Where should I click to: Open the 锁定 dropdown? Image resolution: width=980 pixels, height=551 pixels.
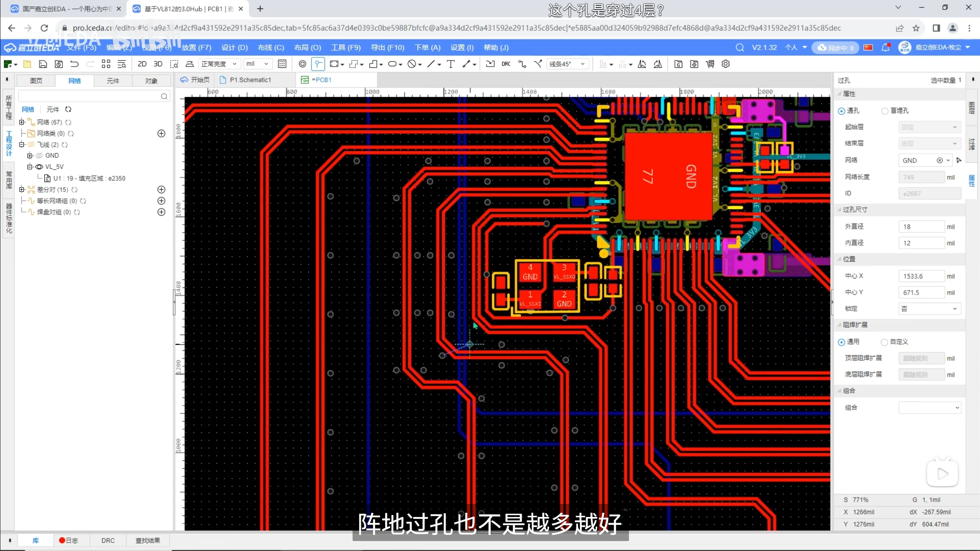coord(929,309)
